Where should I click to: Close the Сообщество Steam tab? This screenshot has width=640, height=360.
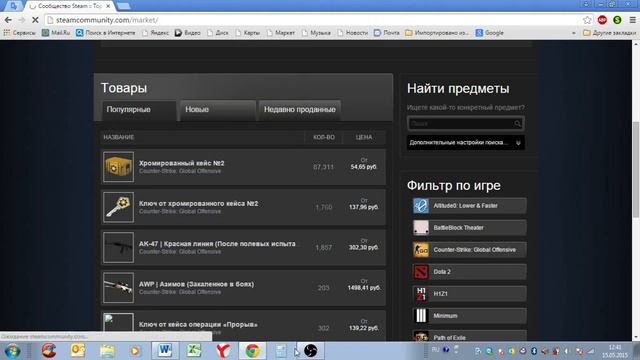click(x=108, y=6)
